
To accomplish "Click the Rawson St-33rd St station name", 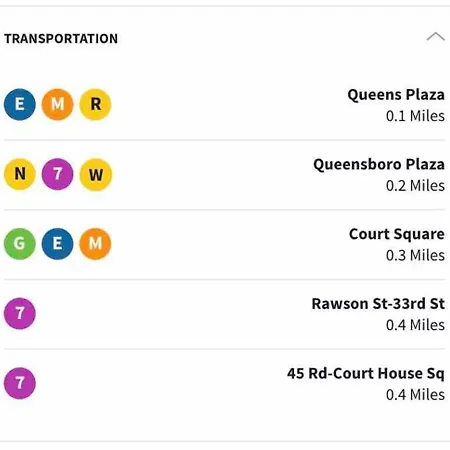I will point(378,304).
